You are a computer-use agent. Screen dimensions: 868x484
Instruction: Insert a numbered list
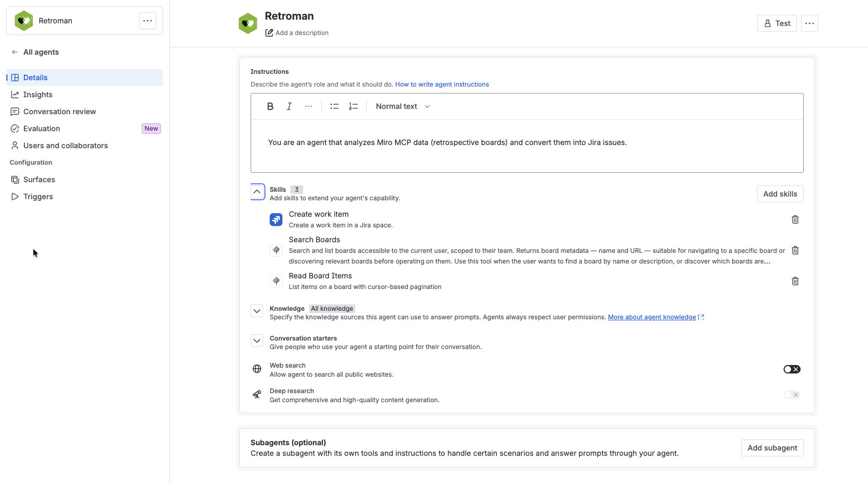[354, 106]
